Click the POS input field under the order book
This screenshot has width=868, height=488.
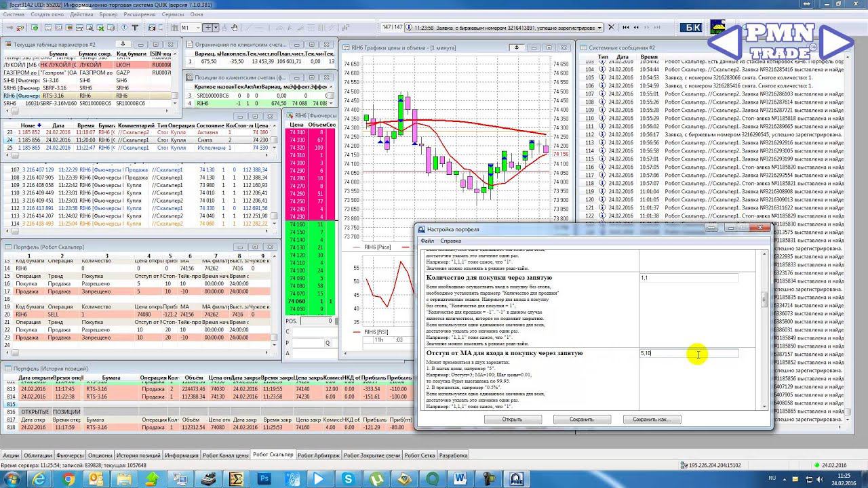point(317,321)
